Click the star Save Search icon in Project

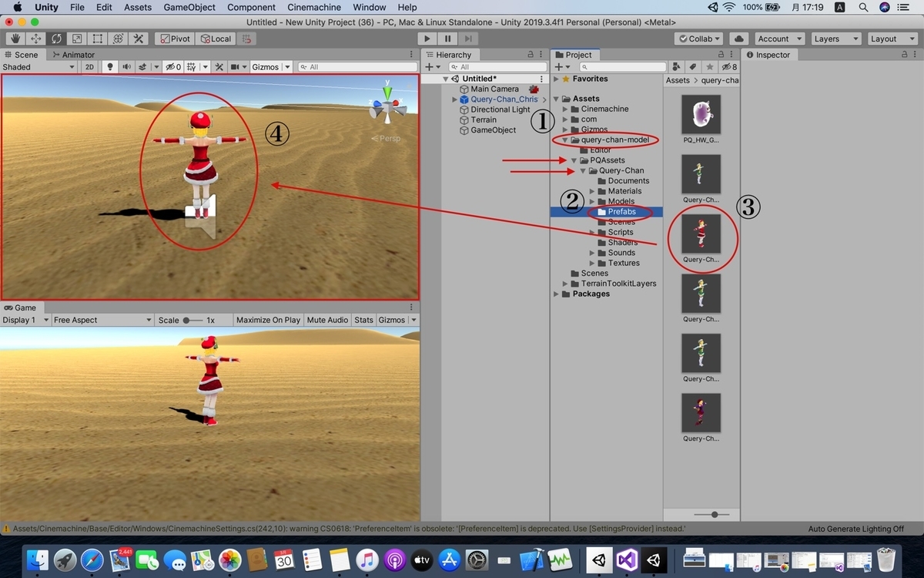[x=709, y=67]
